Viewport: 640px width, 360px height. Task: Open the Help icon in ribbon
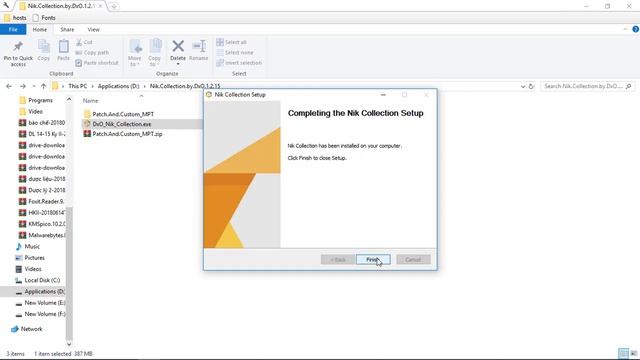pyautogui.click(x=636, y=29)
